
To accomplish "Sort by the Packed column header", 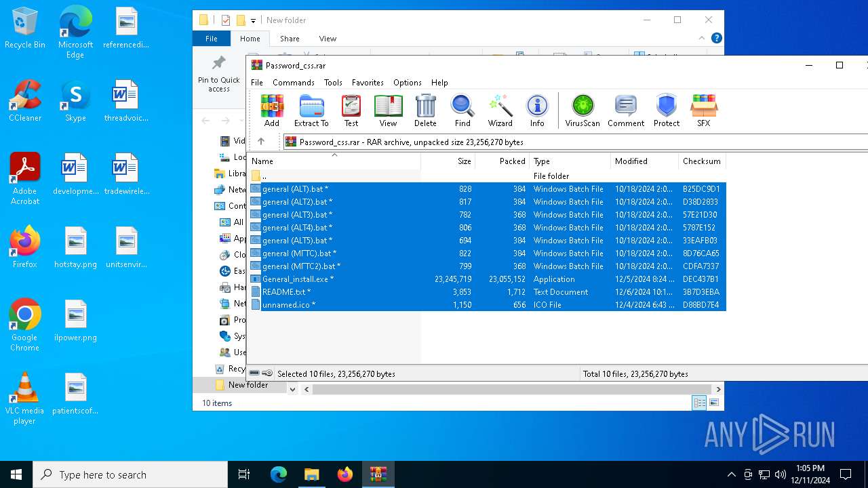I will (502, 161).
